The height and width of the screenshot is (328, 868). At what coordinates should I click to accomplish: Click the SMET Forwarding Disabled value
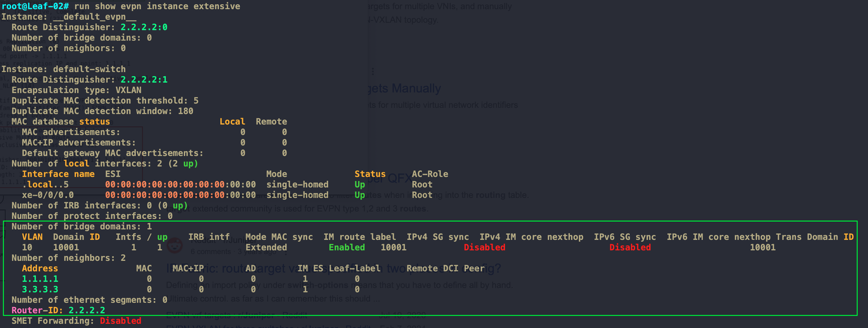(x=120, y=321)
